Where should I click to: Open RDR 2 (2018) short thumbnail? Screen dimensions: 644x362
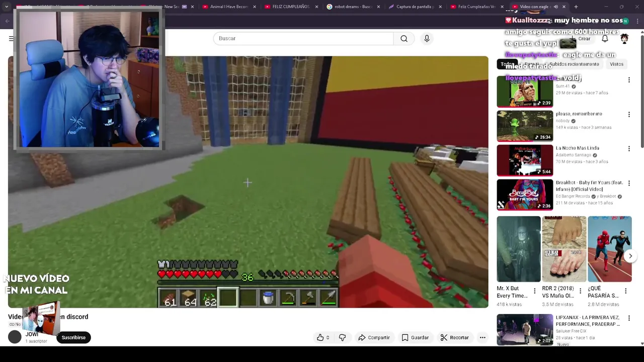(564, 249)
